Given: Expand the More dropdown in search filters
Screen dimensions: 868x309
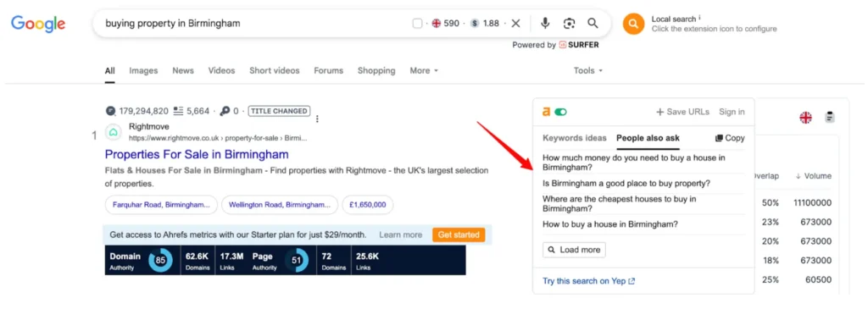Looking at the screenshot, I should 424,71.
